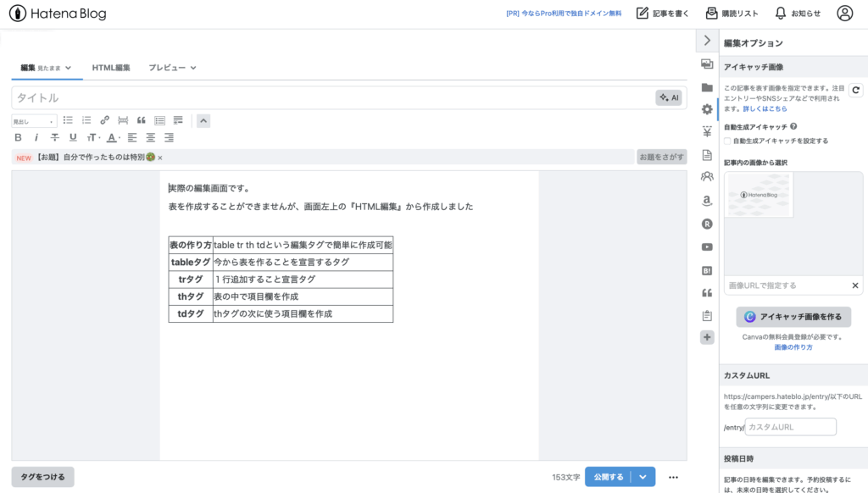Insert a blockquote using the toolbar quote icon
Image resolution: width=868 pixels, height=493 pixels.
point(142,120)
